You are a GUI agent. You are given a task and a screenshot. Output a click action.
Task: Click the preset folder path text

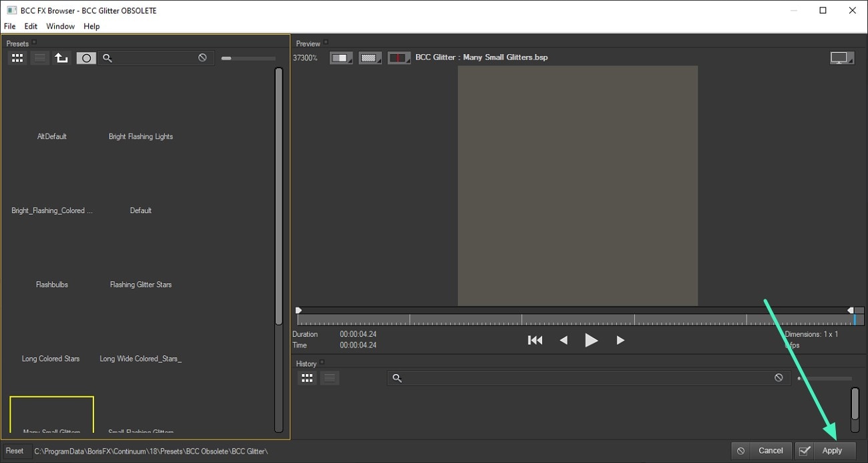point(151,452)
